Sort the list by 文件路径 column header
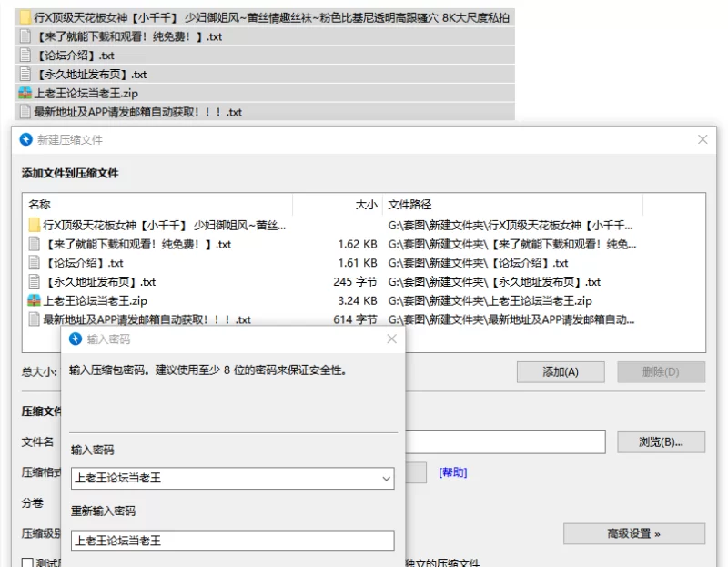Image resolution: width=728 pixels, height=567 pixels. 410,205
